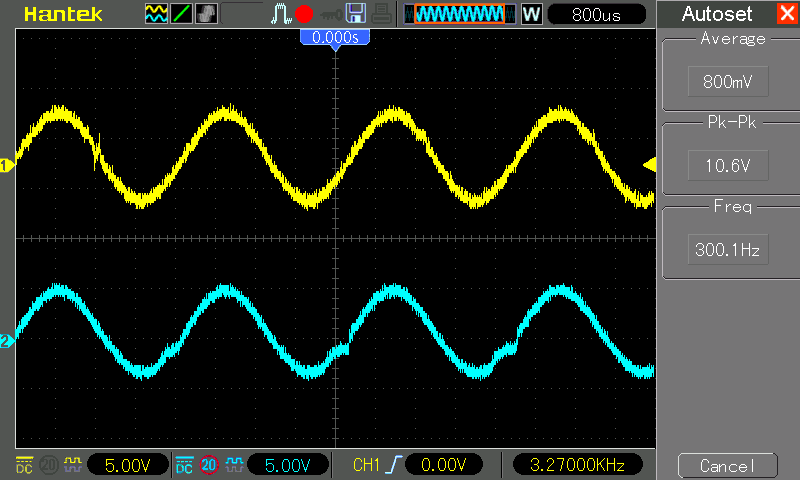Click the CH2 cyan 5.00V scale readout

(x=288, y=465)
